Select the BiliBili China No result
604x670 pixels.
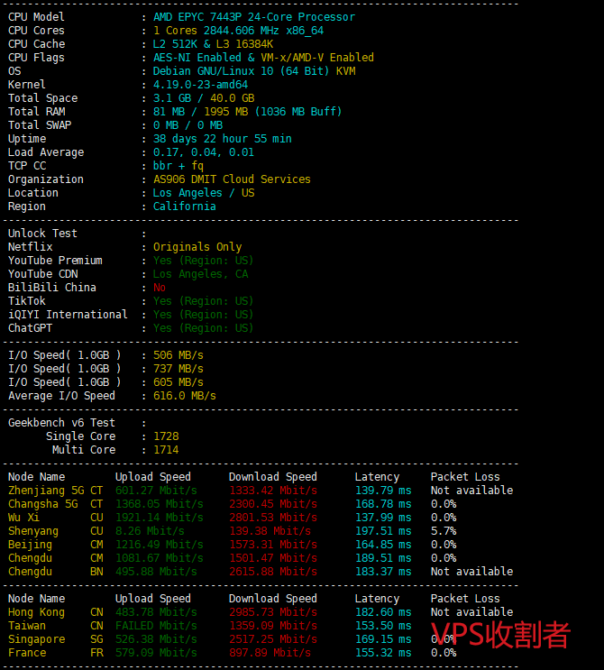(x=159, y=287)
